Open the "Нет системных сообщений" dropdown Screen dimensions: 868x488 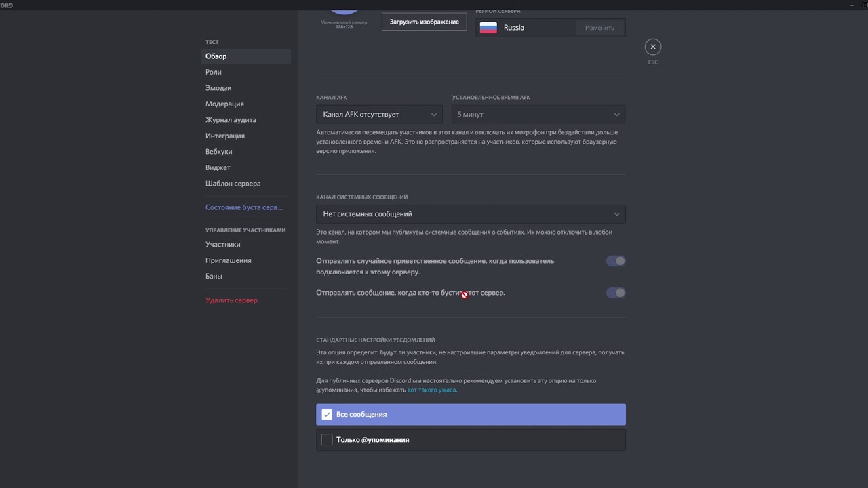point(471,214)
